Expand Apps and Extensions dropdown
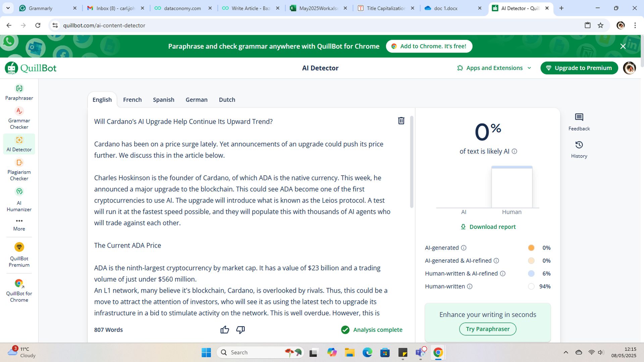Viewport: 644px width, 362px height. (494, 68)
